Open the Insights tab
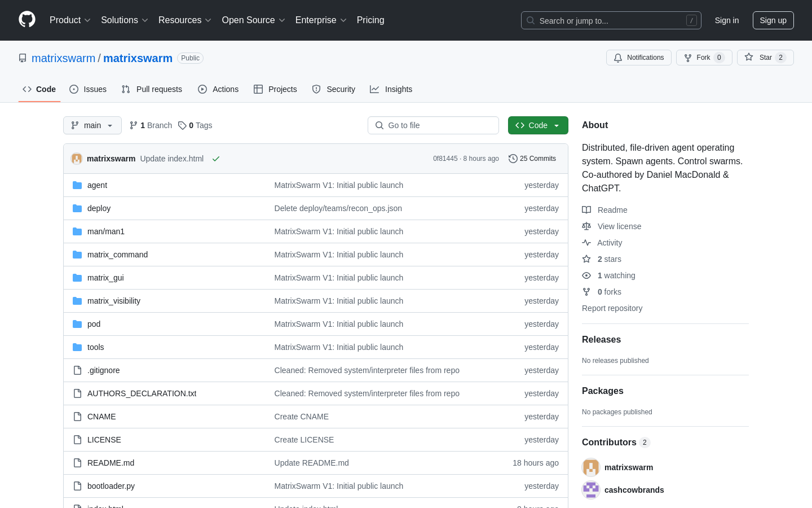812x508 pixels. coord(391,89)
